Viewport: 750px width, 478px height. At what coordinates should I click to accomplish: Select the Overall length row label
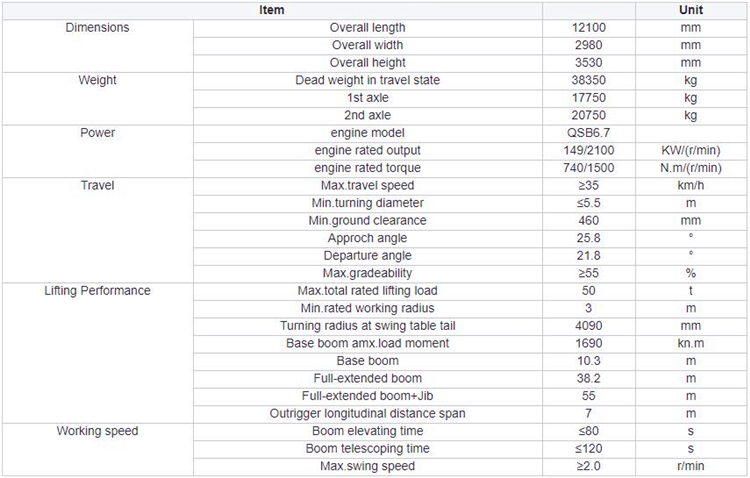pos(367,28)
